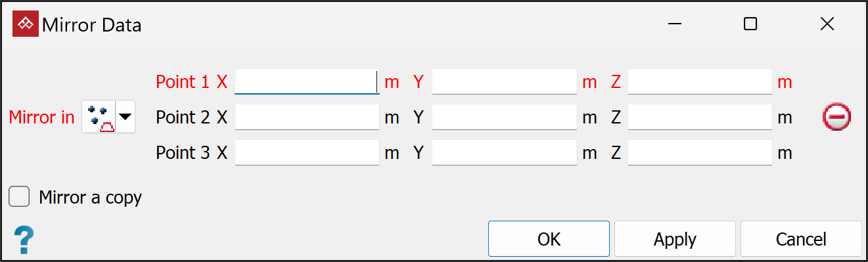Focus the Point 2 Y field

tap(504, 118)
